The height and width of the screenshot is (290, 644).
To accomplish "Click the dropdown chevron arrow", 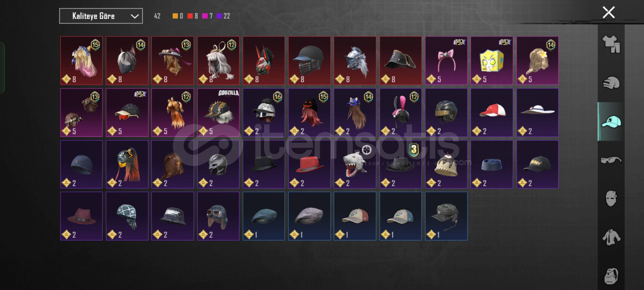I will tap(134, 16).
